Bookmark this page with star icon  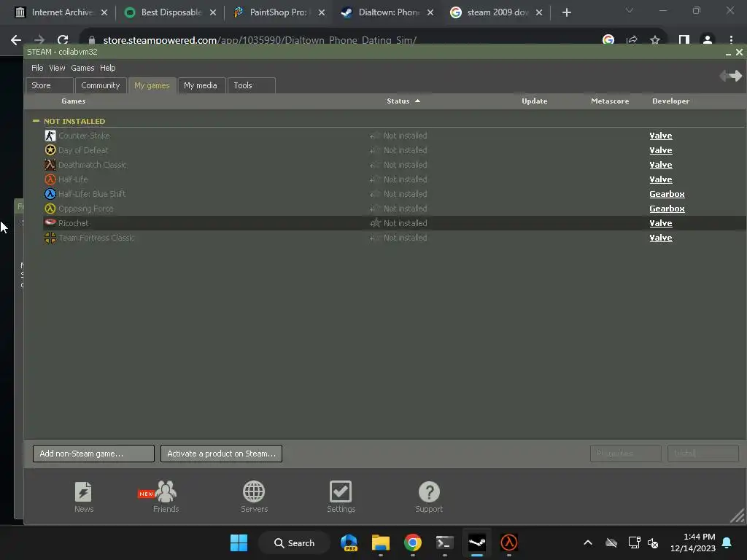click(655, 40)
